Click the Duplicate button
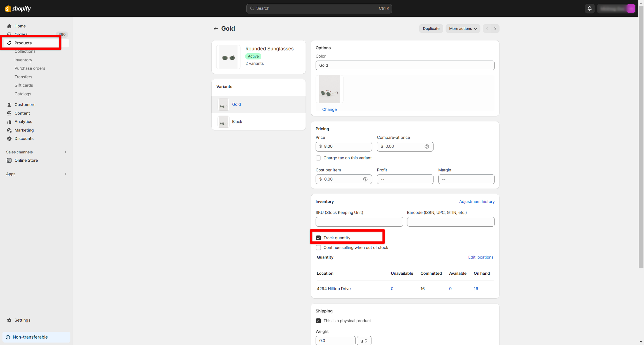The height and width of the screenshot is (345, 644). 431,29
